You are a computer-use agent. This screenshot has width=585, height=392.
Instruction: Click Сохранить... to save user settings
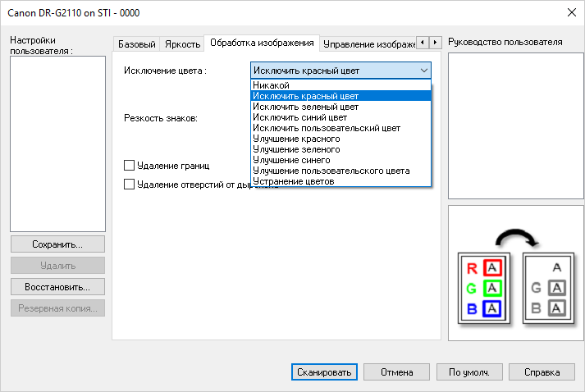57,244
